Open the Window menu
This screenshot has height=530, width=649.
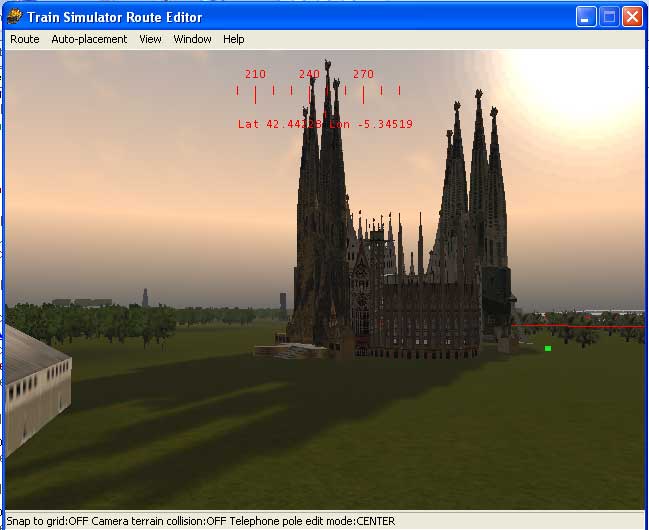click(x=192, y=39)
